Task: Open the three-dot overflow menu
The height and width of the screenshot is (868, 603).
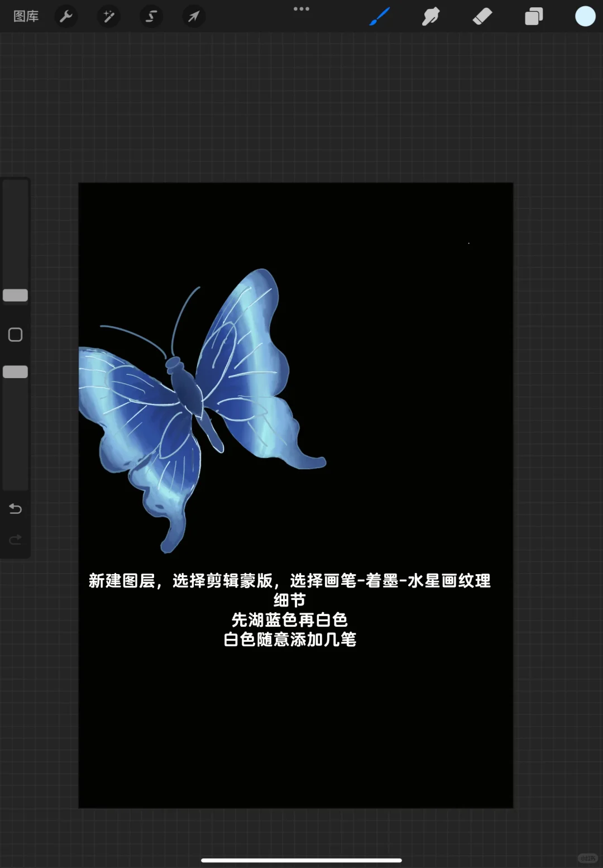Action: (x=301, y=9)
